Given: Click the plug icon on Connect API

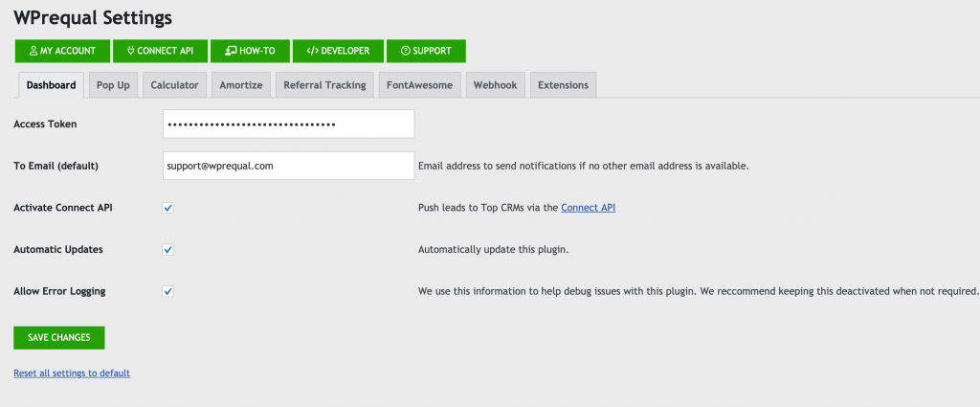Looking at the screenshot, I should pos(130,52).
